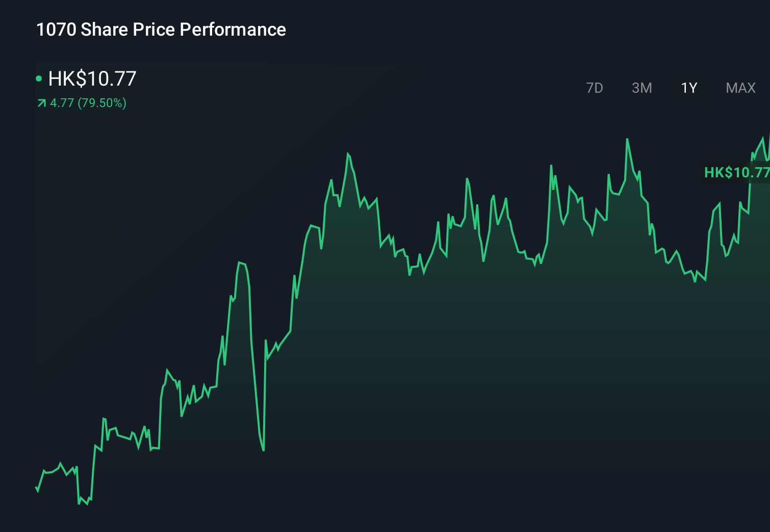Click the 4.77 (79.50%) change text
Screen dimensions: 770x532
88,103
